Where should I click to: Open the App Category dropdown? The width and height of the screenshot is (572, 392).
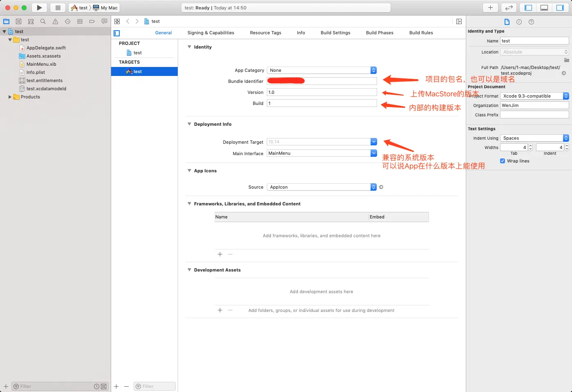[322, 70]
